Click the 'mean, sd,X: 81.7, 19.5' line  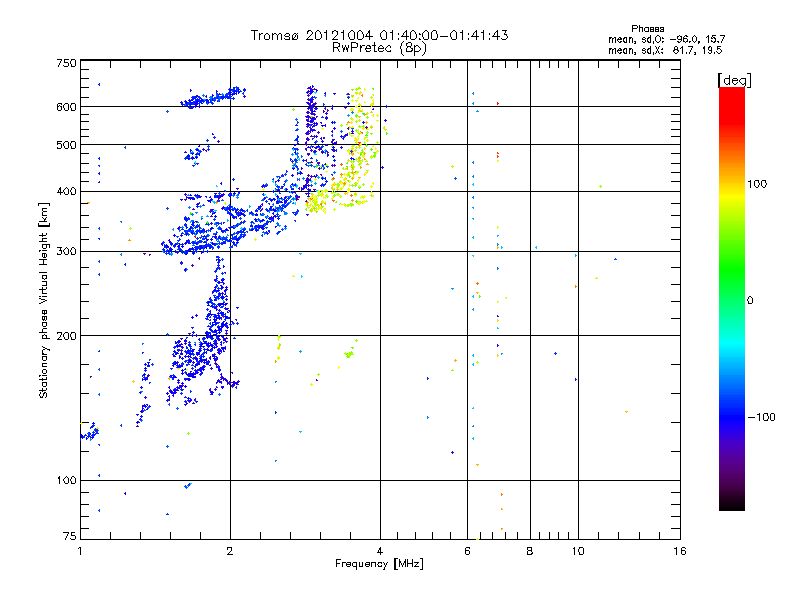click(665, 50)
